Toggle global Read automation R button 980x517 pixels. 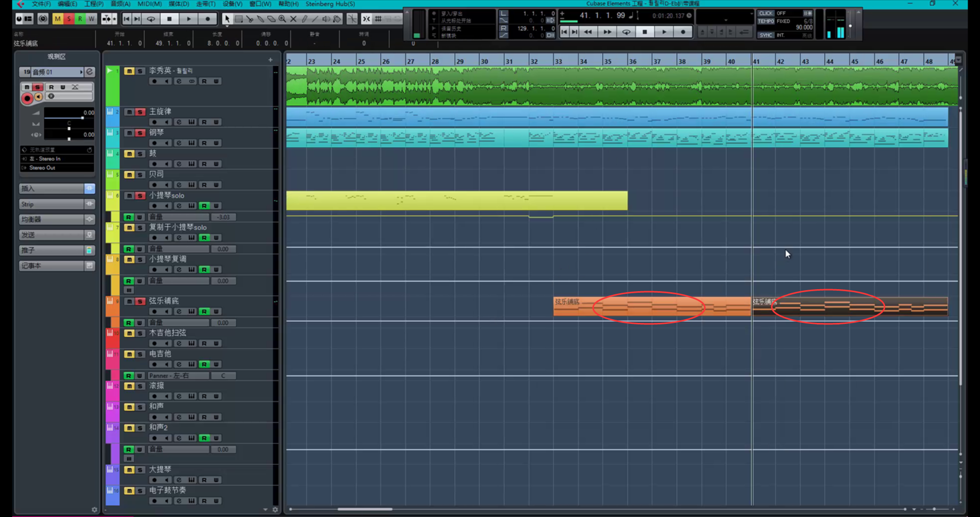coord(80,19)
